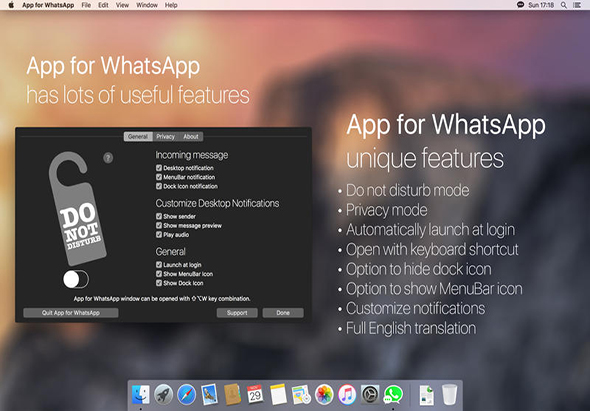Open the Edit menu
This screenshot has height=411, width=590.
point(103,5)
